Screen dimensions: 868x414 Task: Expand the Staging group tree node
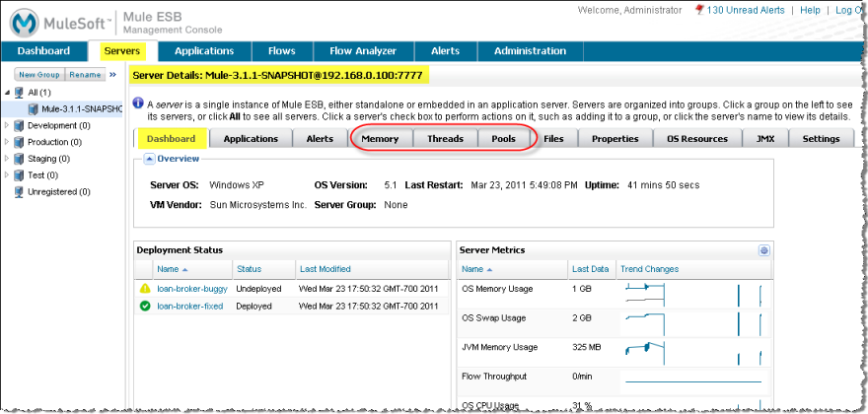[8, 159]
